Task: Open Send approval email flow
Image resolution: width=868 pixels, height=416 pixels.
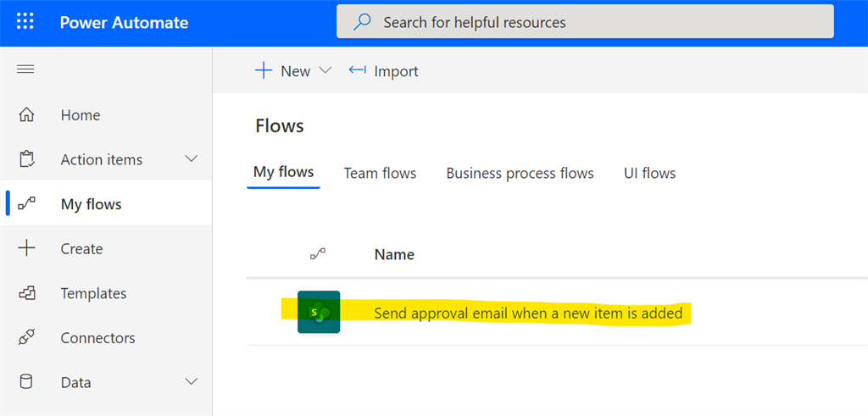Action: point(528,313)
